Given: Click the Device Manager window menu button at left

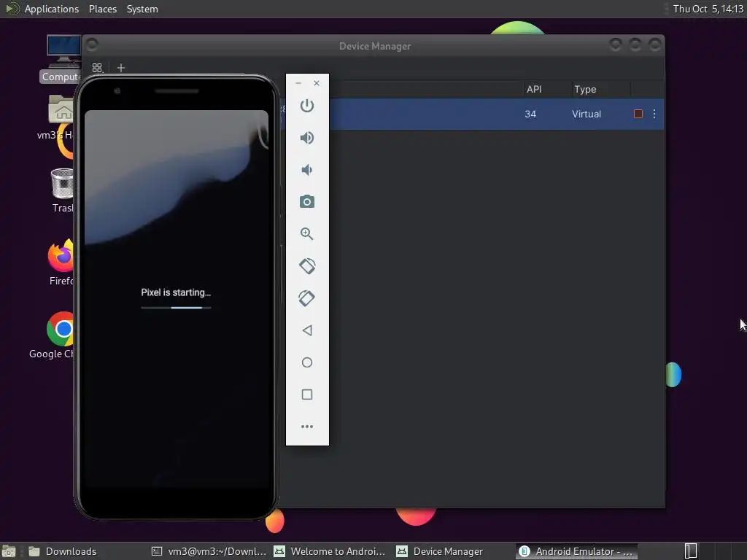Looking at the screenshot, I should click(x=92, y=44).
